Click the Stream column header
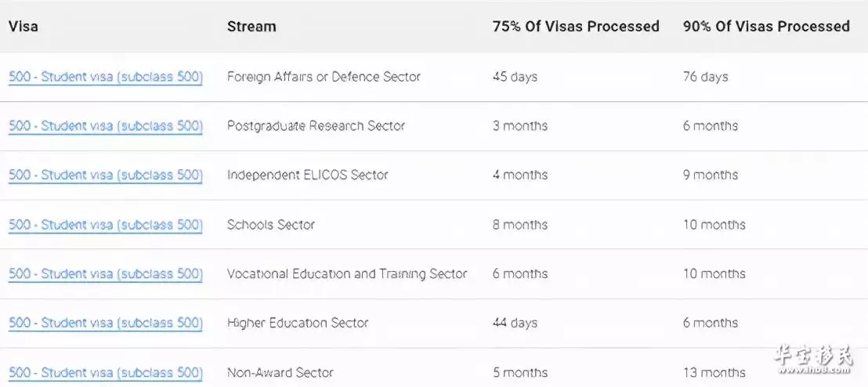 [x=251, y=26]
